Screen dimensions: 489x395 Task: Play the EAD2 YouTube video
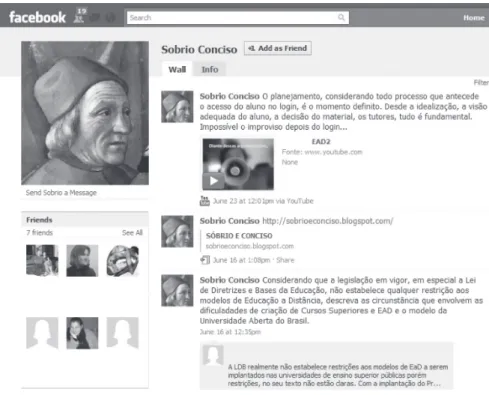238,164
